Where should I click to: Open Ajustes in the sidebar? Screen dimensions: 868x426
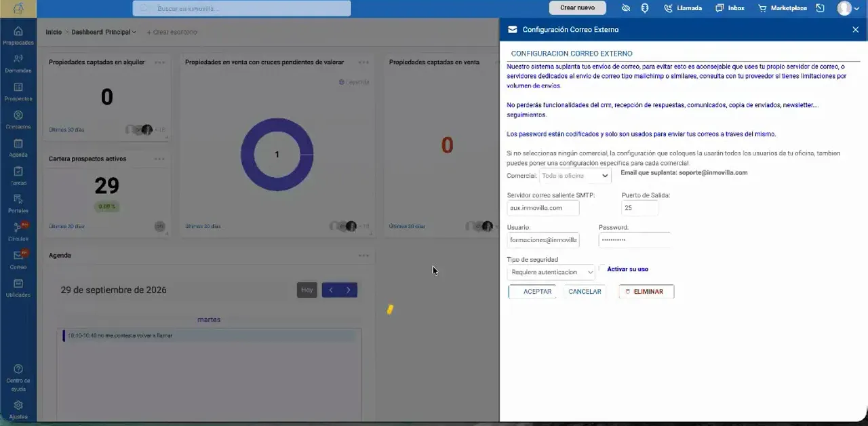coord(18,410)
